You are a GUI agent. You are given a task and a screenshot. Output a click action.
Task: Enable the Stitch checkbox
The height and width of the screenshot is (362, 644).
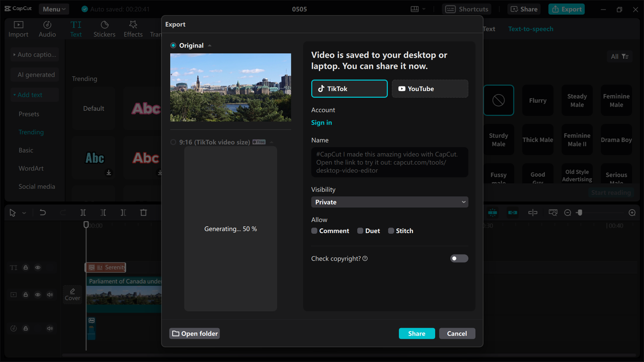coord(391,231)
